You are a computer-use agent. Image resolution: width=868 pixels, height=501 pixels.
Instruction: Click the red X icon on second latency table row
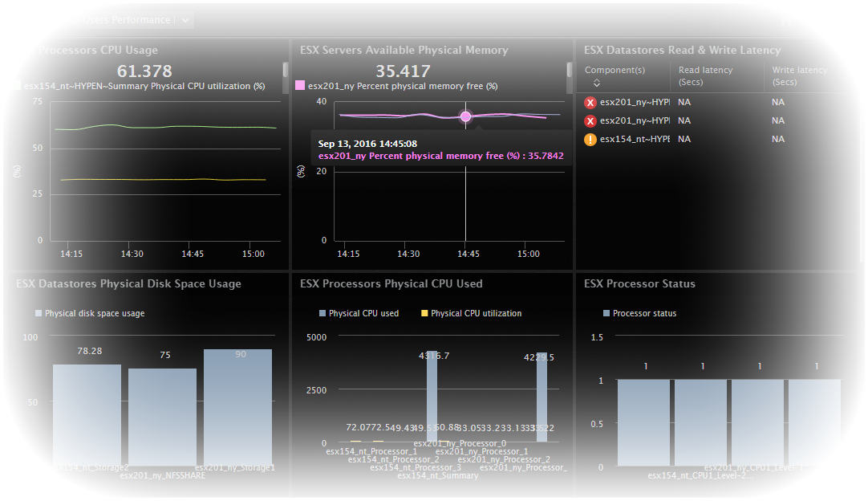tap(590, 120)
